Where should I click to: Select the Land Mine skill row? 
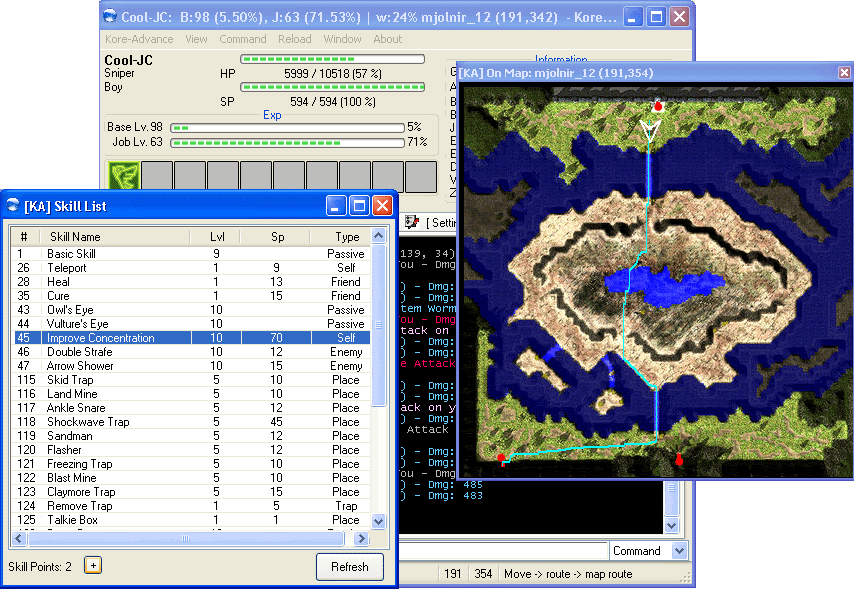coord(191,394)
